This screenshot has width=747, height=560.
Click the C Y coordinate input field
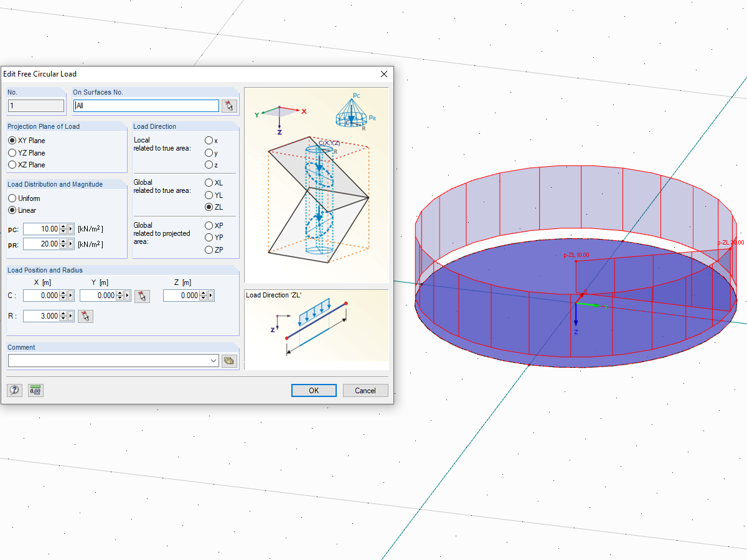(x=98, y=296)
